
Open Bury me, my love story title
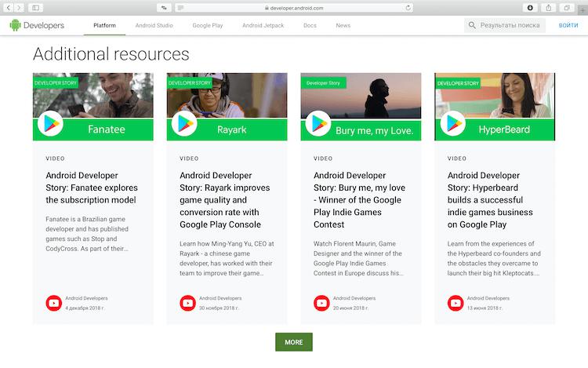pos(359,200)
